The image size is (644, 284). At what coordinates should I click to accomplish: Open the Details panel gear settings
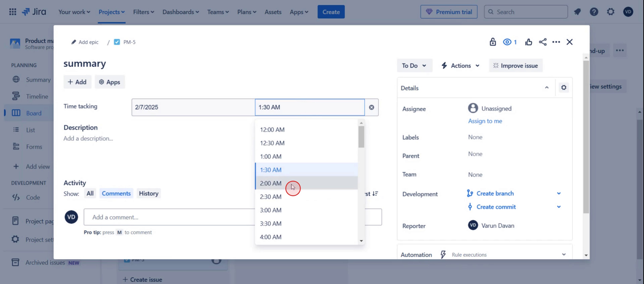tap(563, 88)
